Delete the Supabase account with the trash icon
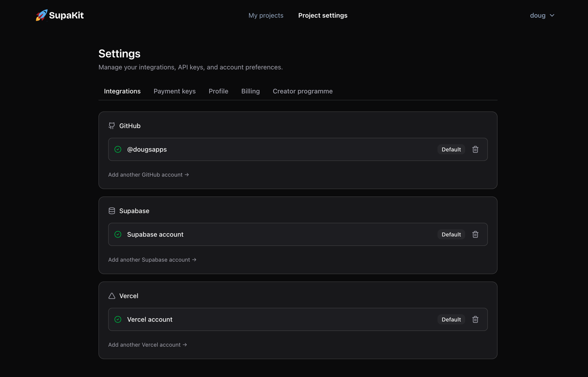Screen dimensions: 588x377 [x=475, y=234]
